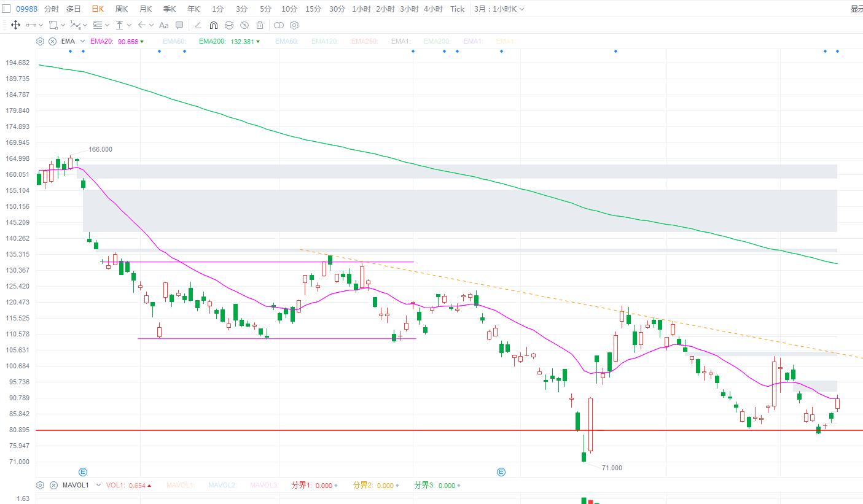Image resolution: width=863 pixels, height=504 pixels.
Task: Toggle the faded EMA250 line
Action: 364,41
